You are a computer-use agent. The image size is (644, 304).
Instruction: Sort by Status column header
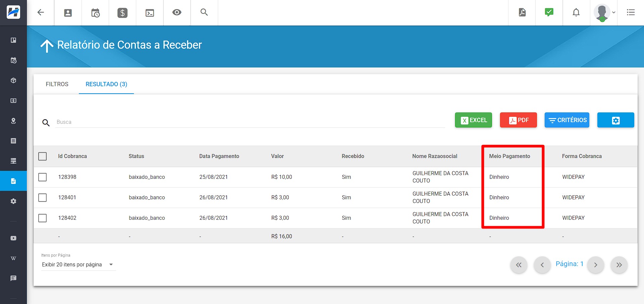point(136,156)
